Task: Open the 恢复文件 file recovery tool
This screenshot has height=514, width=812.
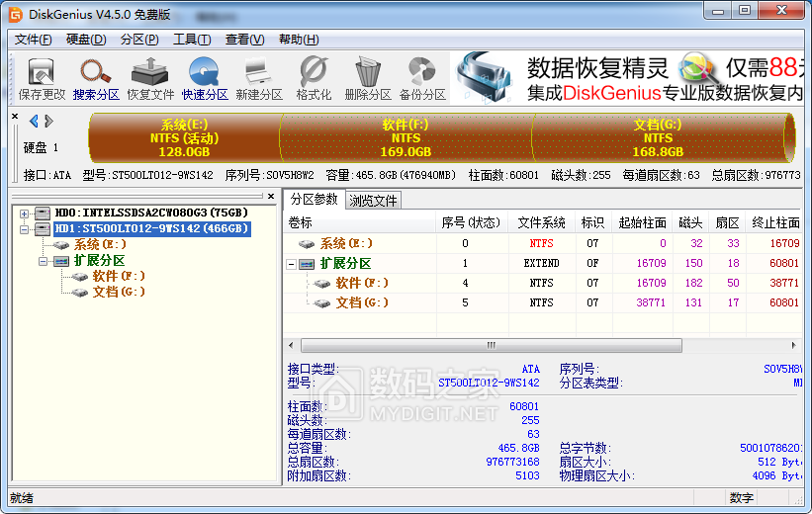Action: 150,79
